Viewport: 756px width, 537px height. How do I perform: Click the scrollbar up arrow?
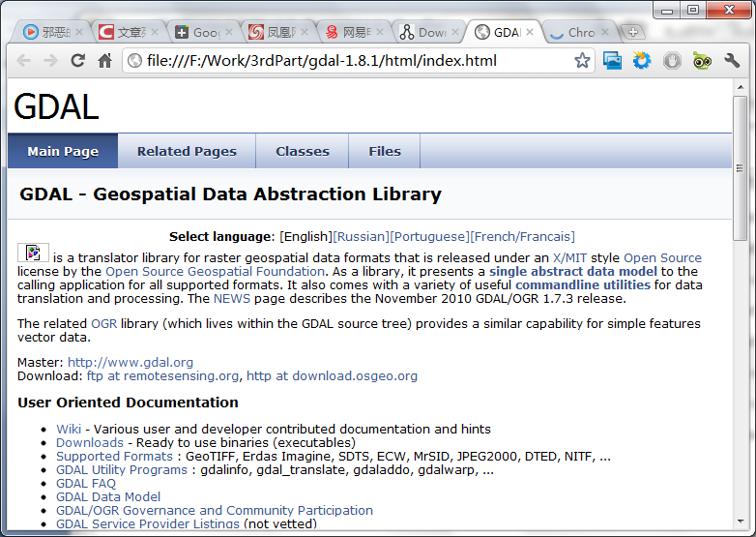pyautogui.click(x=741, y=87)
